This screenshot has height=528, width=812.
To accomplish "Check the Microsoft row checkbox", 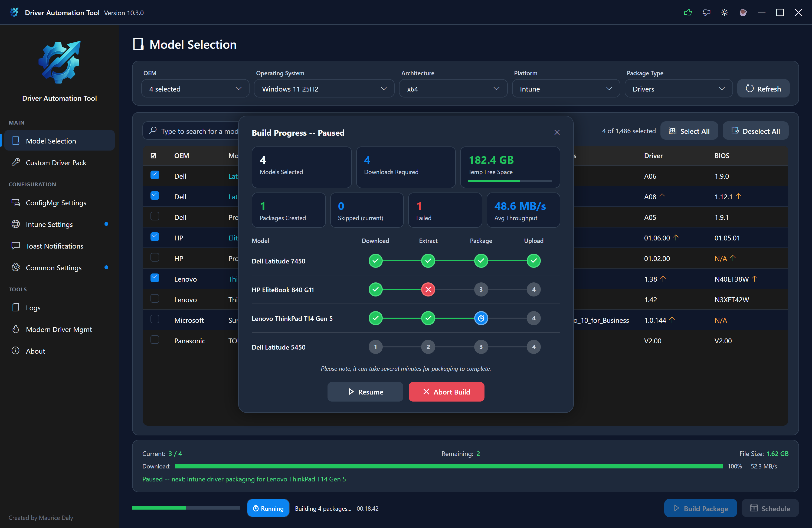I will [155, 319].
